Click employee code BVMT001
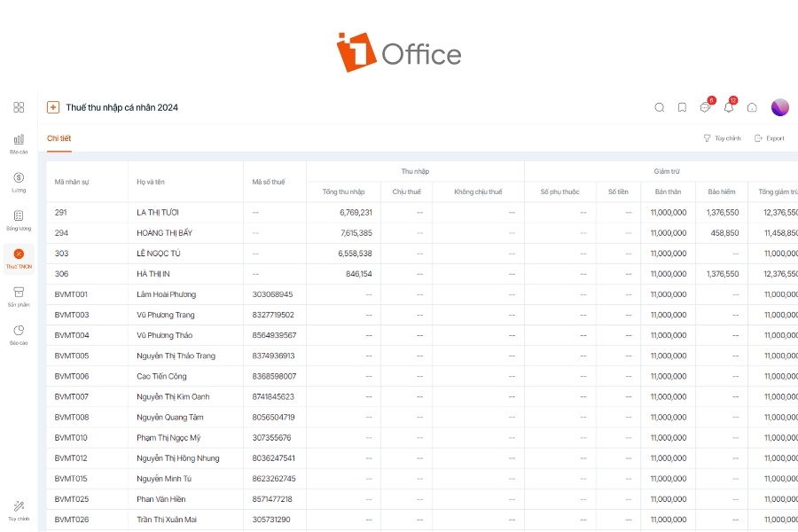This screenshot has width=798, height=532. [71, 294]
